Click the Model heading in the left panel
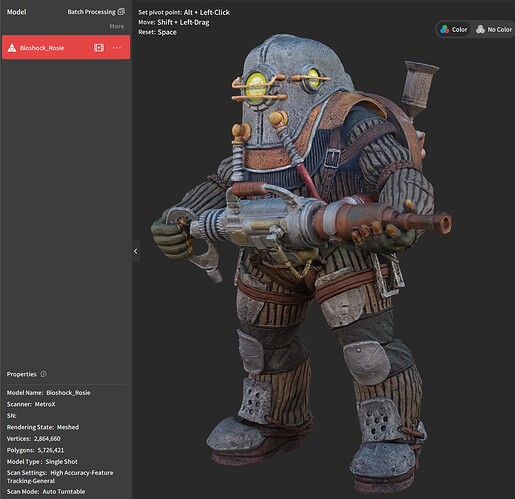The image size is (515, 499). tap(16, 12)
